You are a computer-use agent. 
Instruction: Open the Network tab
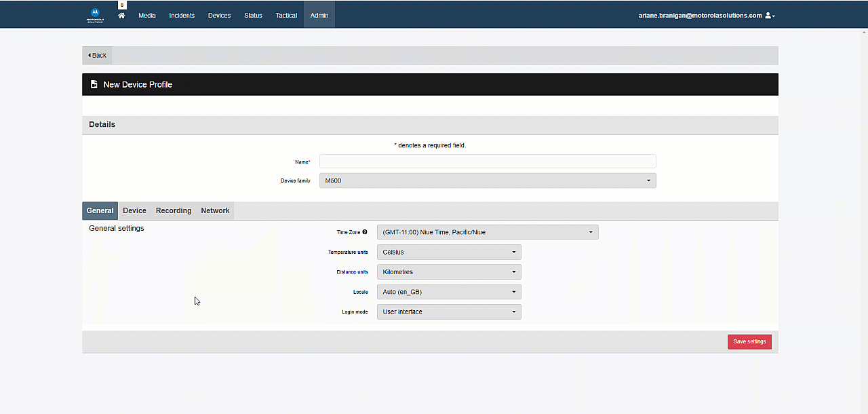point(215,211)
